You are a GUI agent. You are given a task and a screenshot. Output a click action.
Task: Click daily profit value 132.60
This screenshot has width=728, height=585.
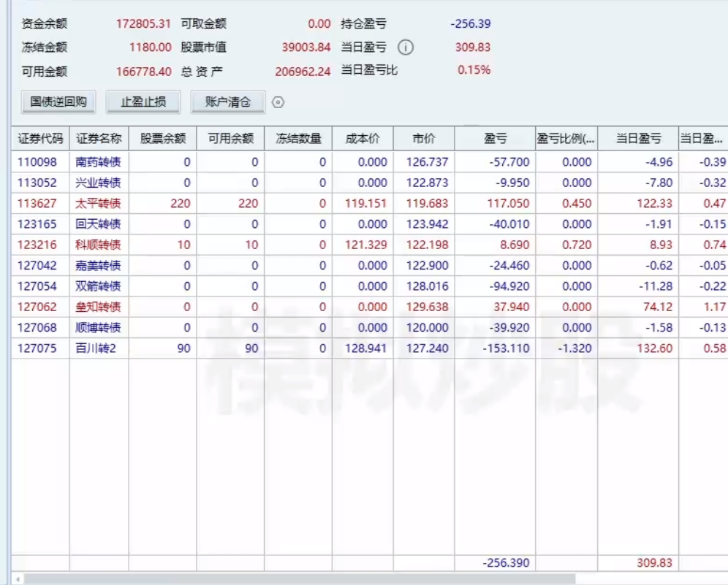point(655,348)
